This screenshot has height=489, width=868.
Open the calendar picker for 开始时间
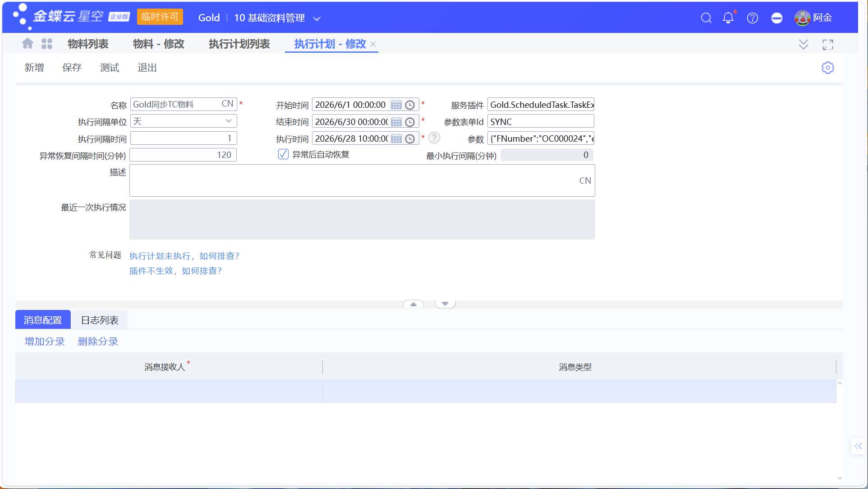pyautogui.click(x=396, y=105)
